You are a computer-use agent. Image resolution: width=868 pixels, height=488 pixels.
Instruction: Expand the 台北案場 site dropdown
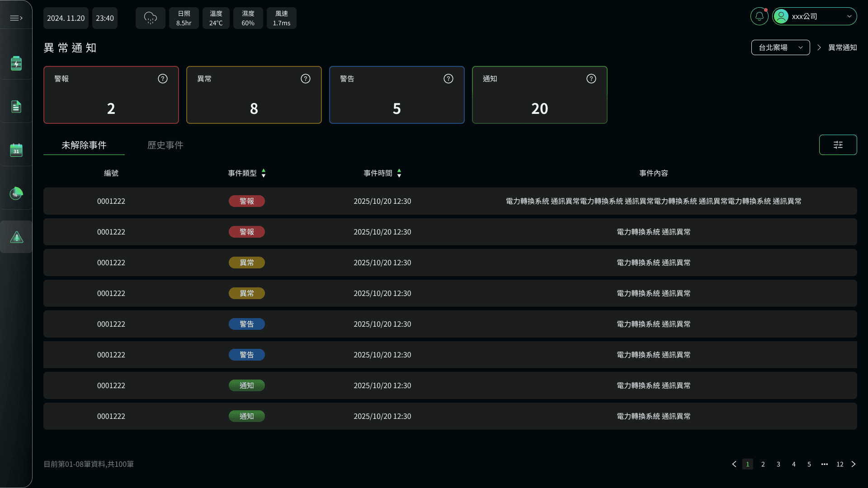pyautogui.click(x=780, y=47)
